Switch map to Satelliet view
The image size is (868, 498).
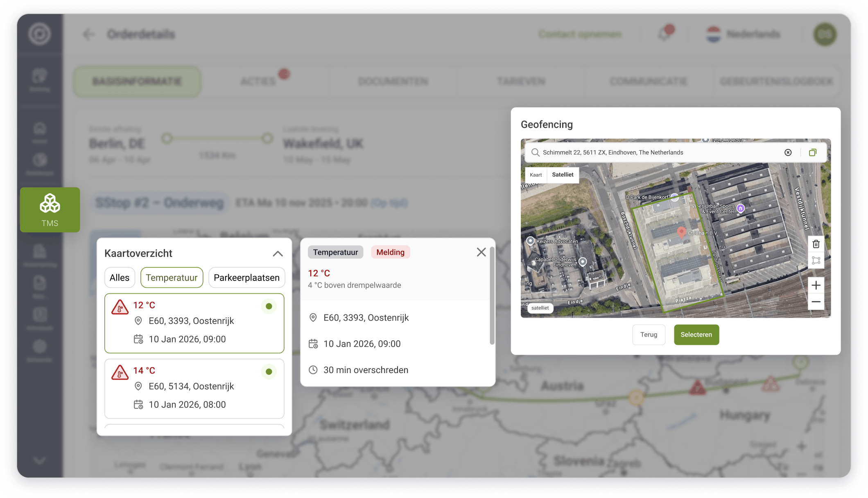[x=563, y=175]
